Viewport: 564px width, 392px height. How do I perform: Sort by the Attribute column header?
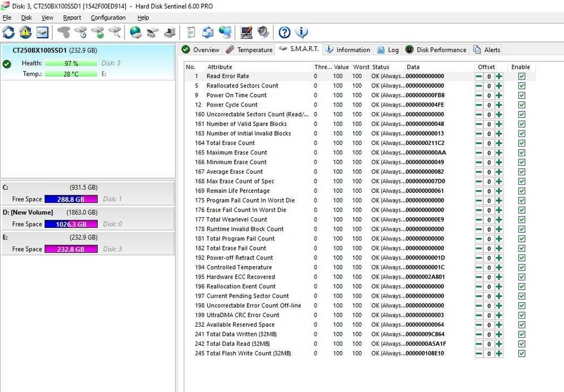[x=219, y=67]
